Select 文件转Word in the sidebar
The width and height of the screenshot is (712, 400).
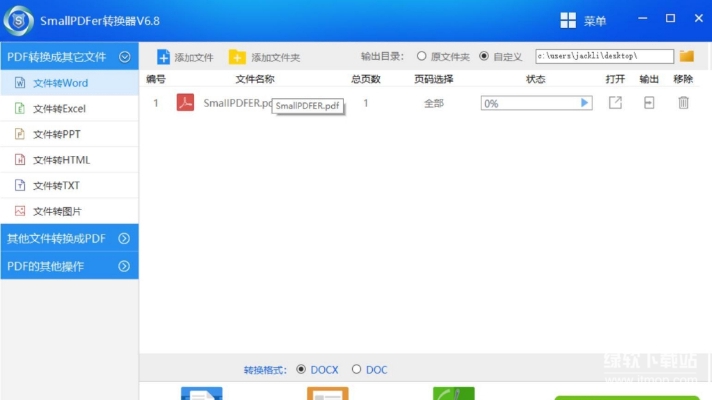(69, 83)
